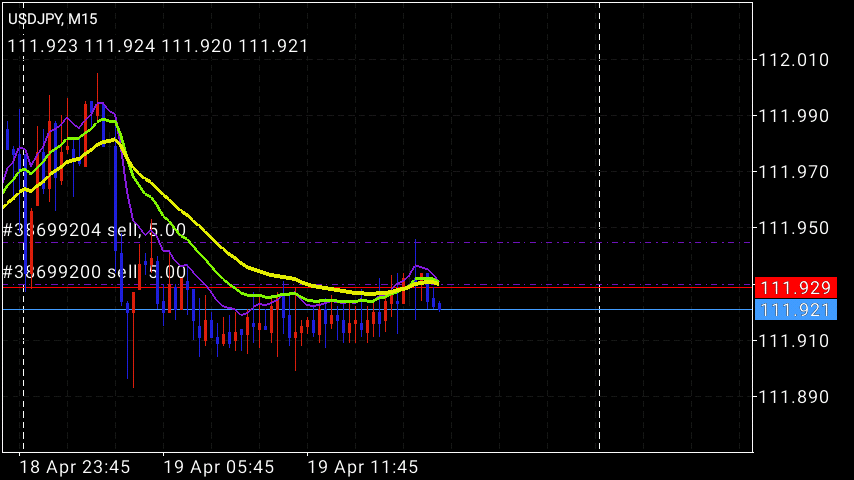This screenshot has width=854, height=480.
Task: Click the red 111.929 ask price tag
Action: 795,288
